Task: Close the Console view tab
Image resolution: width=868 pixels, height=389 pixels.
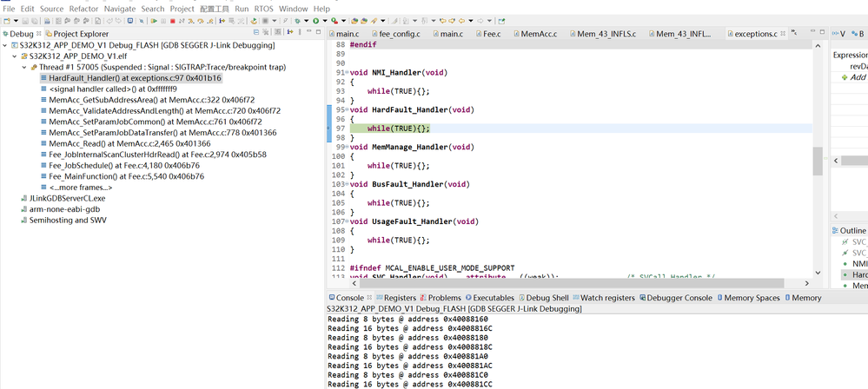Action: pos(370,298)
